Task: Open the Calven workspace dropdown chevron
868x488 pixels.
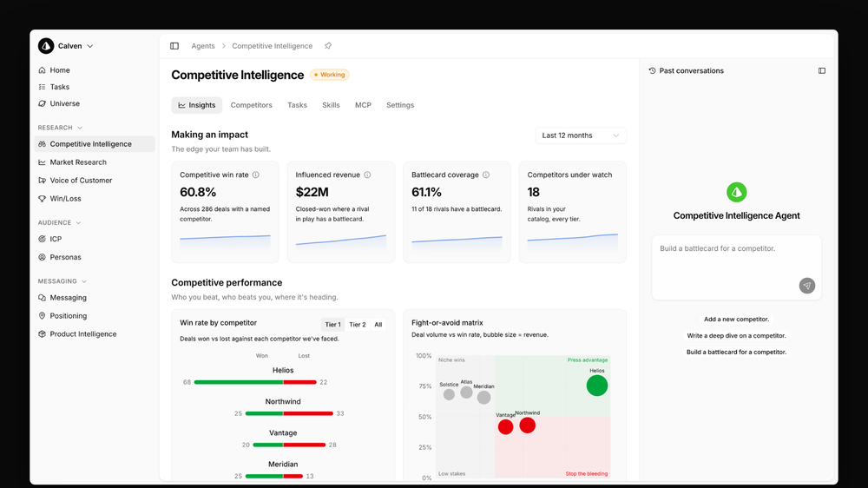Action: click(90, 46)
